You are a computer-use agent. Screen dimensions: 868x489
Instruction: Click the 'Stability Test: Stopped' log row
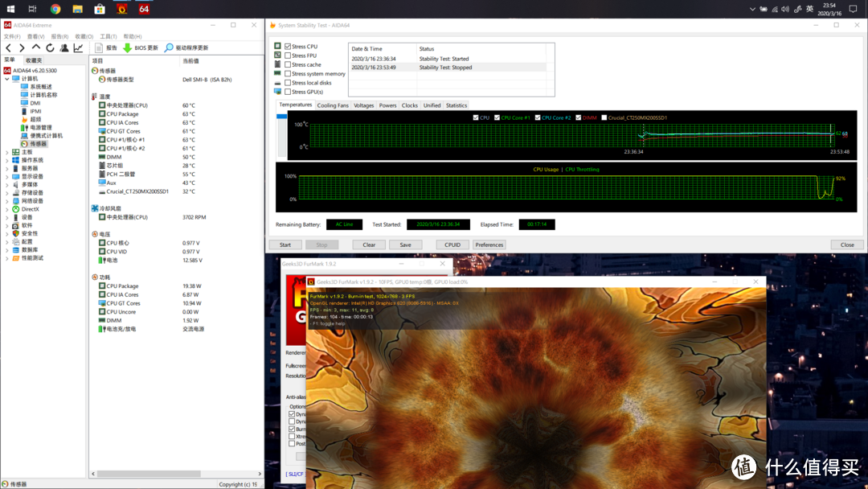click(448, 68)
